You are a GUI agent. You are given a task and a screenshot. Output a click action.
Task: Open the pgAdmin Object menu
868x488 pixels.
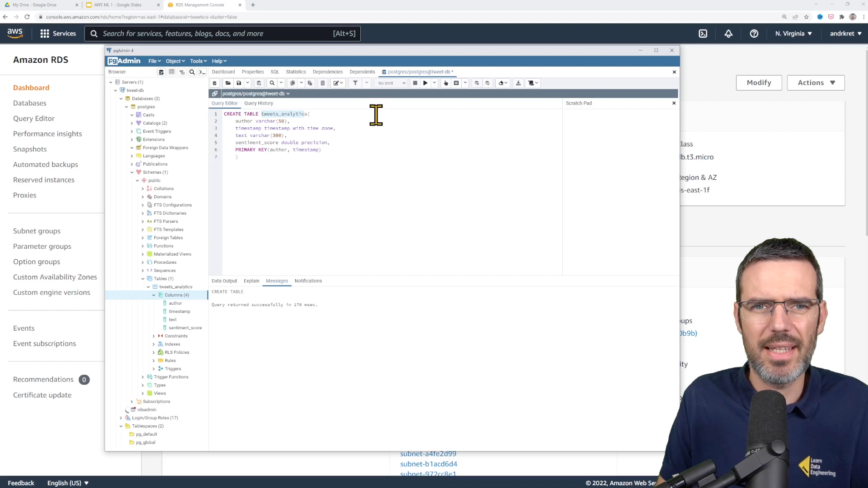(175, 61)
